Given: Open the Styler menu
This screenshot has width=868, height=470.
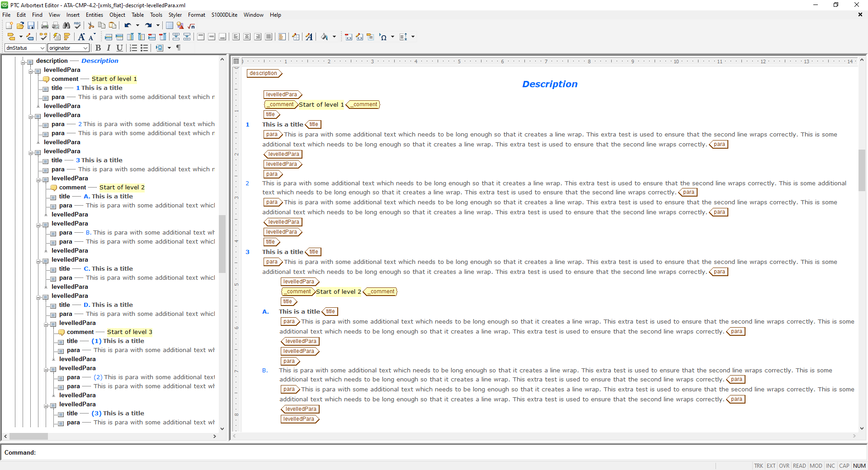Looking at the screenshot, I should tap(175, 14).
